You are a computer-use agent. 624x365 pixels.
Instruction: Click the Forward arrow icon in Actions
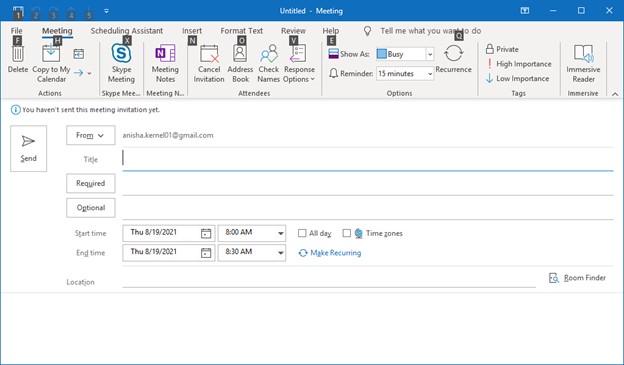coord(78,73)
